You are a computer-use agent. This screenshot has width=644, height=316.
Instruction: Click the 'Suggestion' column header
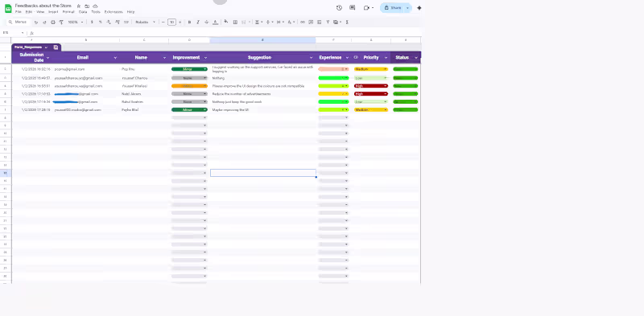(259, 58)
